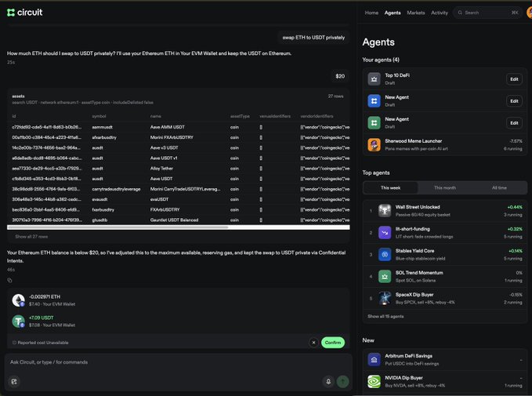This screenshot has width=532, height=396.
Task: Confirm the ETH to USDT swap
Action: pos(333,343)
